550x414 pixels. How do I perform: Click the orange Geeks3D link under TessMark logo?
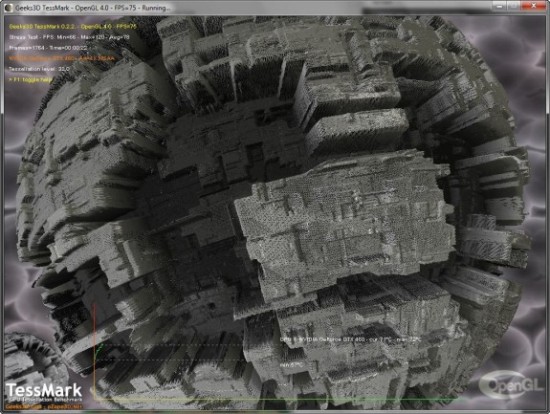(44, 407)
